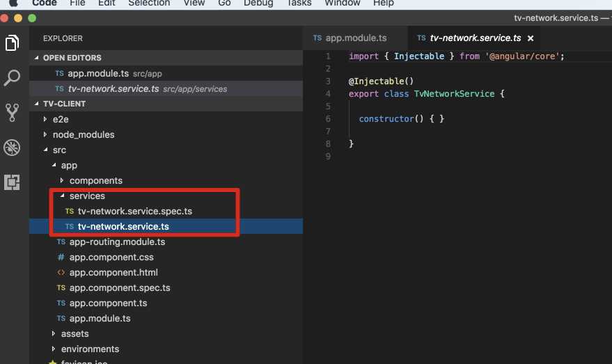
Task: Click the '@angular/core' import string
Action: 522,56
